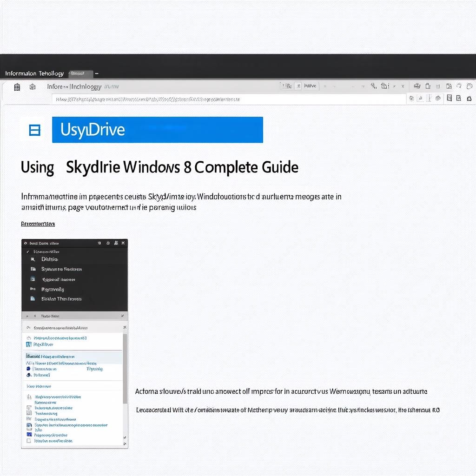
Task: Click the underlined link below intro paragraph
Action: tap(38, 224)
